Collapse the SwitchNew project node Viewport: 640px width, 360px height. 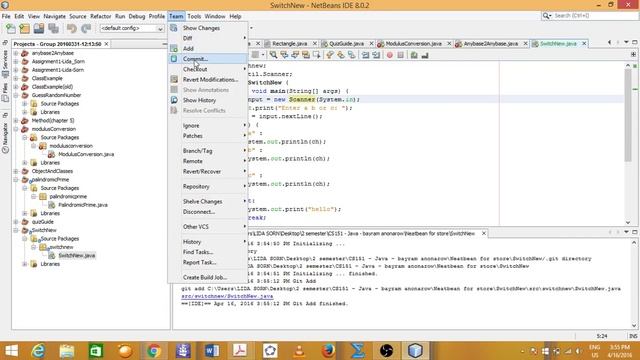click(16, 230)
